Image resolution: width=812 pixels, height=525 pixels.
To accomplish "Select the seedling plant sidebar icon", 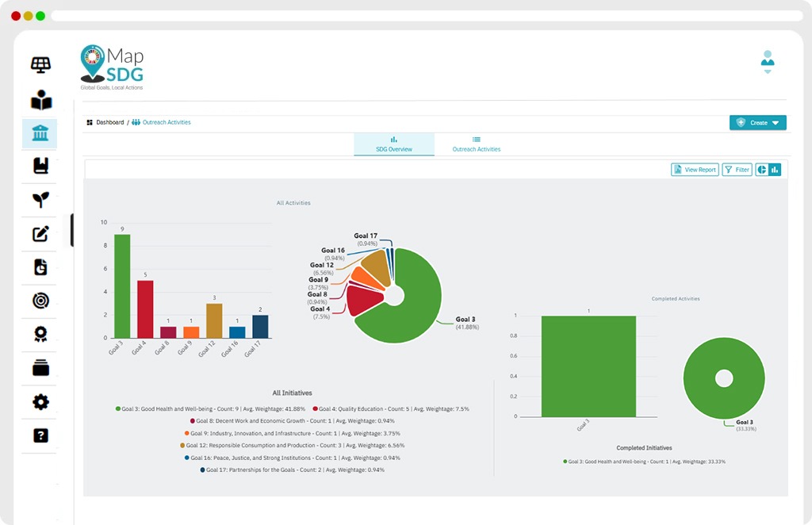I will pos(40,199).
